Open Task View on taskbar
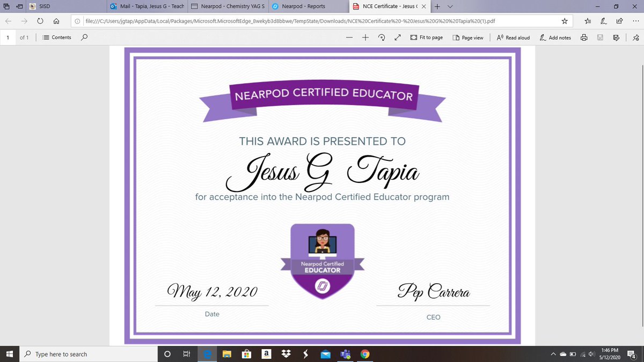Viewport: 644px width, 362px height. tap(187, 354)
